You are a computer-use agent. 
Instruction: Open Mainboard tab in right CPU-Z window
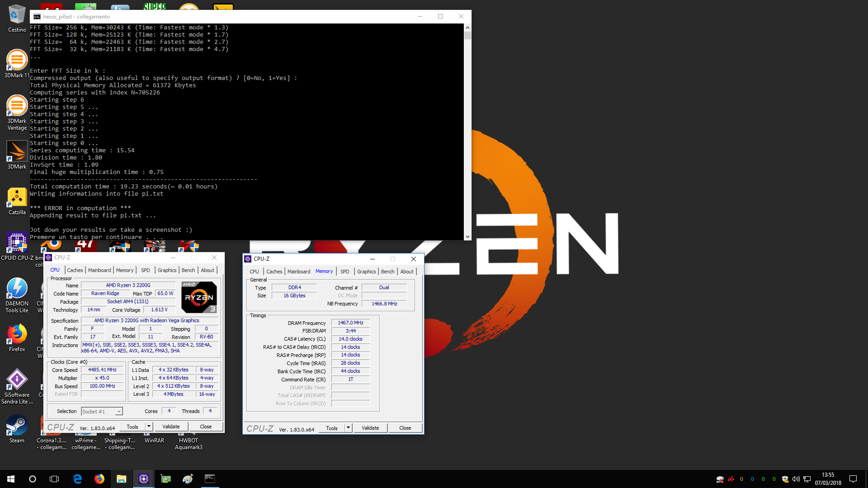[299, 272]
